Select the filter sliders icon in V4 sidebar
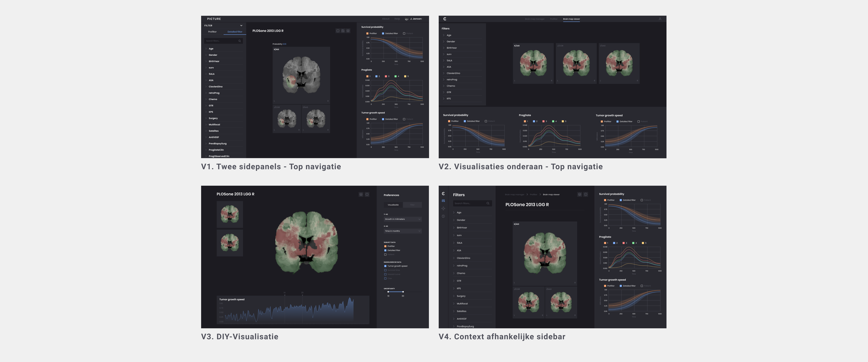Screen dimensions: 868x362 443,201
